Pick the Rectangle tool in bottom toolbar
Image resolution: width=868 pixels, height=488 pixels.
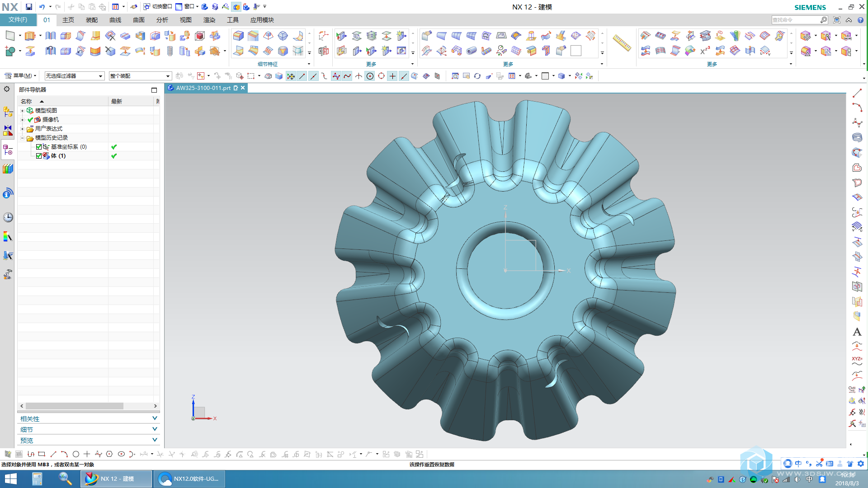(x=42, y=454)
